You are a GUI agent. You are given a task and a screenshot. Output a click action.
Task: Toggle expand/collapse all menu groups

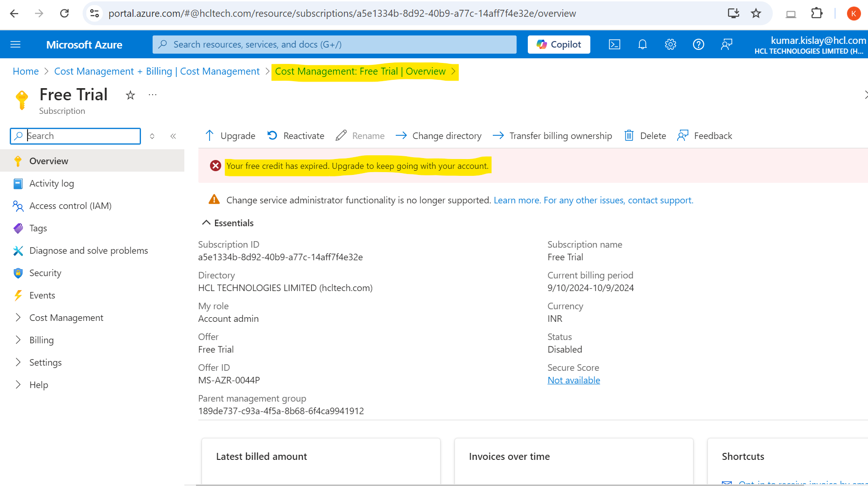click(152, 136)
